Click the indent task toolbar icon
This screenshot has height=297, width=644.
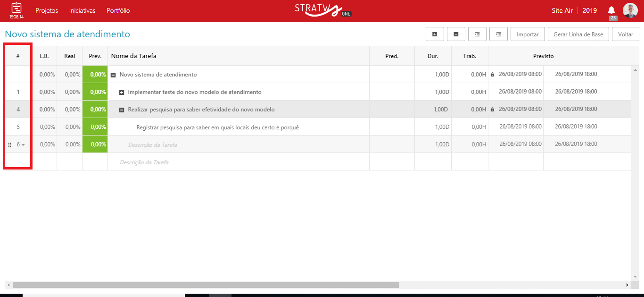(x=498, y=34)
